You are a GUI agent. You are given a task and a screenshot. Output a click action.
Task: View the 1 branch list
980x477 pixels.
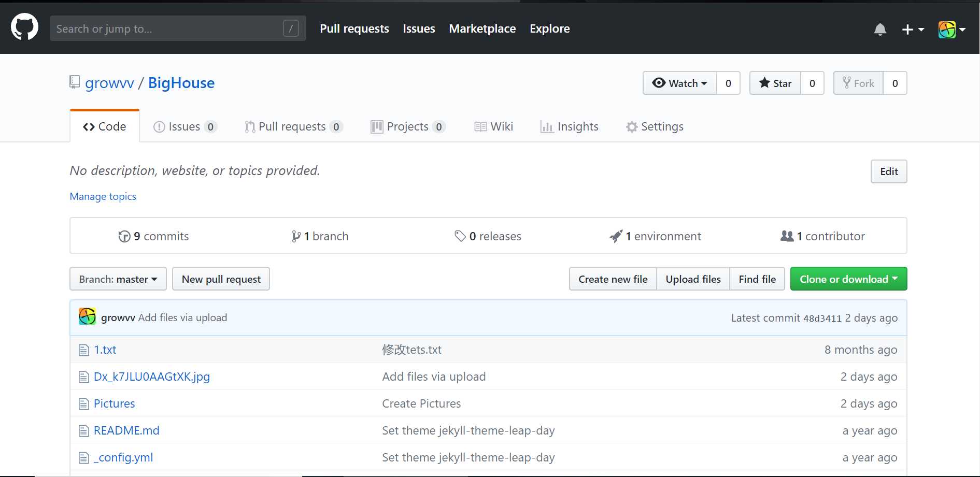click(x=320, y=236)
